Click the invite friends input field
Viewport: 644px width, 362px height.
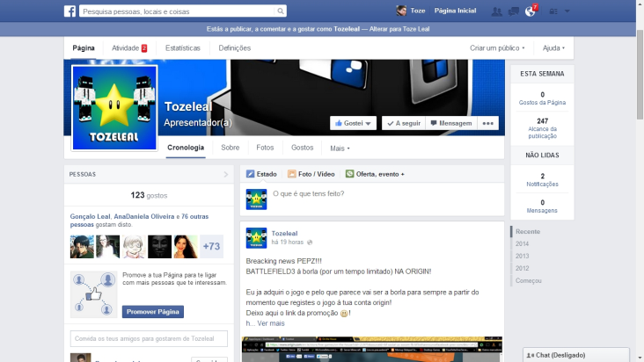pyautogui.click(x=149, y=338)
